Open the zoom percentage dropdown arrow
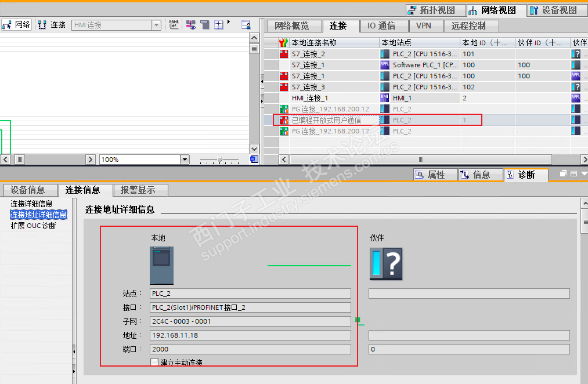The width and height of the screenshot is (588, 384). click(x=185, y=160)
